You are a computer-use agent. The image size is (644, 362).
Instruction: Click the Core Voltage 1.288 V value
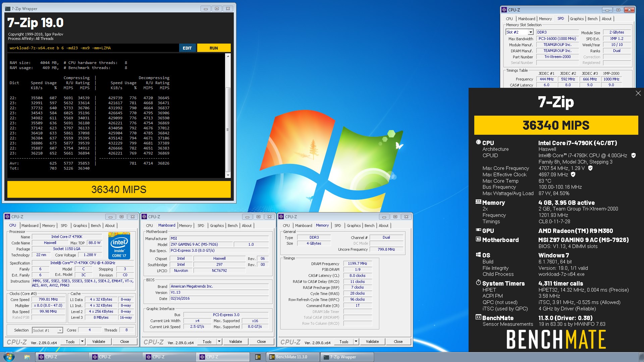[x=91, y=255]
